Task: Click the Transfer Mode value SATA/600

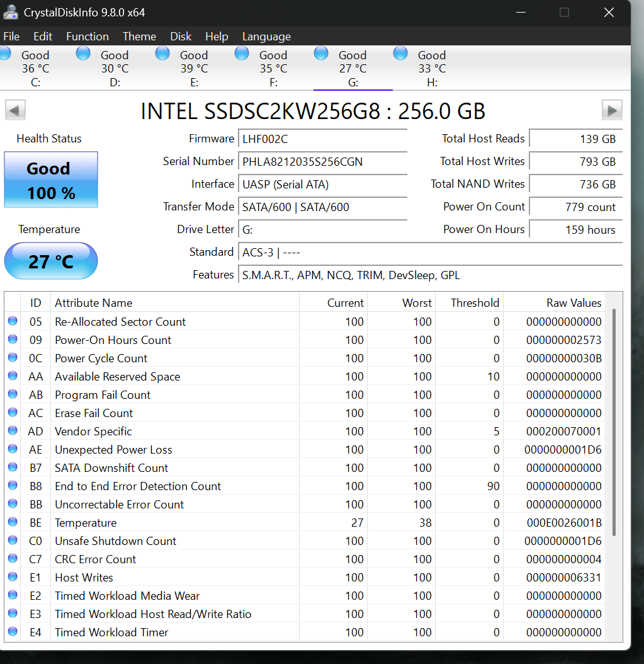Action: [x=323, y=207]
